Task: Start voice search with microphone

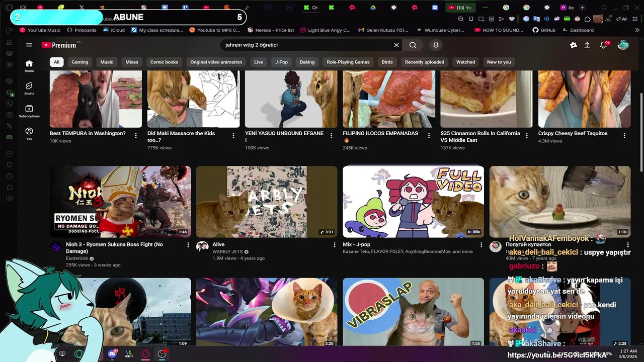Action: tap(436, 45)
